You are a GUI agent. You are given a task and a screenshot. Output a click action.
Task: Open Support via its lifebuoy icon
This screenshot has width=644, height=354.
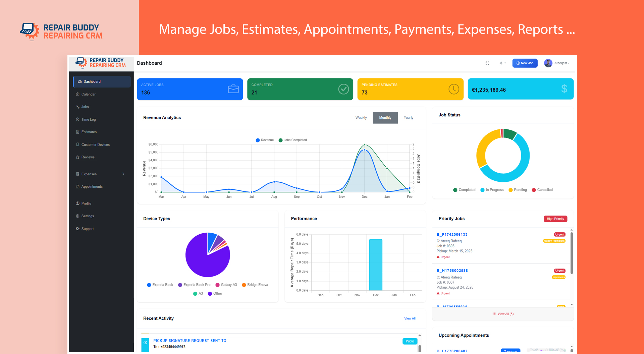click(x=78, y=229)
